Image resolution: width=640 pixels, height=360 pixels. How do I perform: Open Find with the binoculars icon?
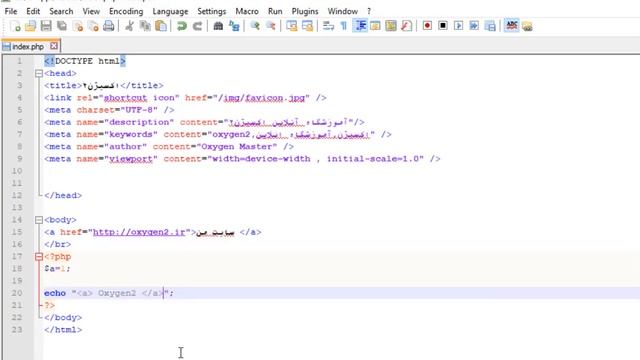pos(218,26)
